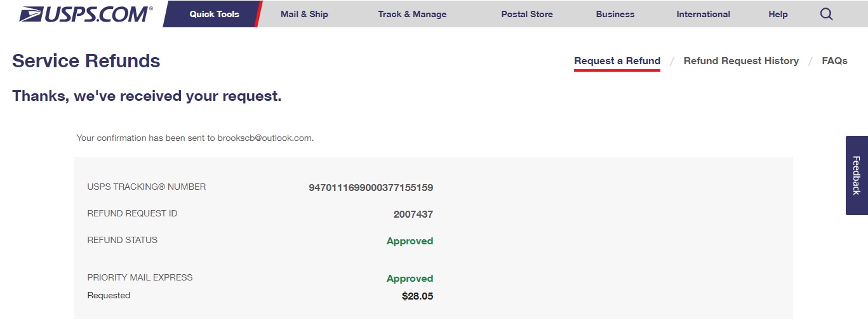Click the Refund Request ID number
868x330 pixels.
(413, 214)
